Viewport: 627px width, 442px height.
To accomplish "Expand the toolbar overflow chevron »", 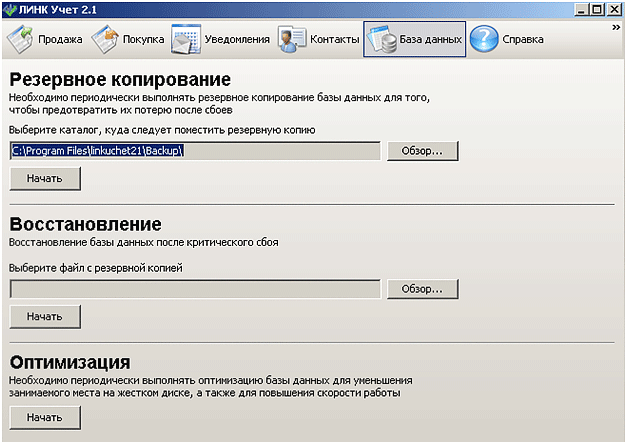I will point(616,28).
